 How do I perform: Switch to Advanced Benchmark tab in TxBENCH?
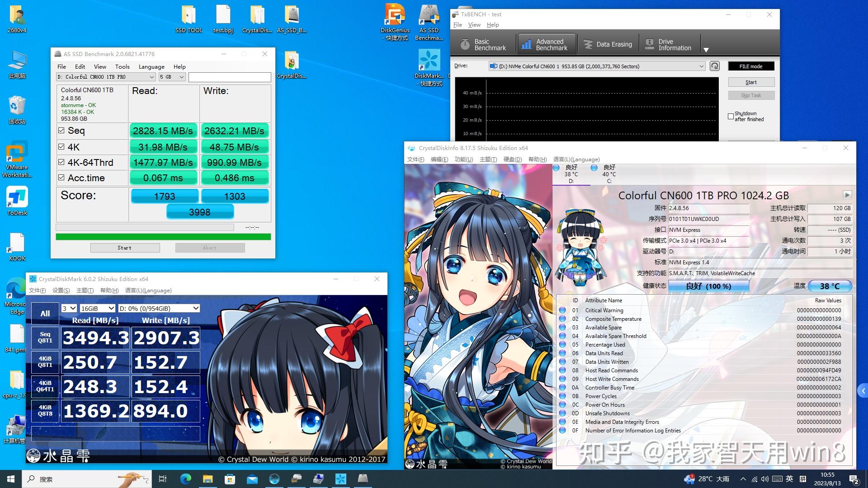point(546,44)
